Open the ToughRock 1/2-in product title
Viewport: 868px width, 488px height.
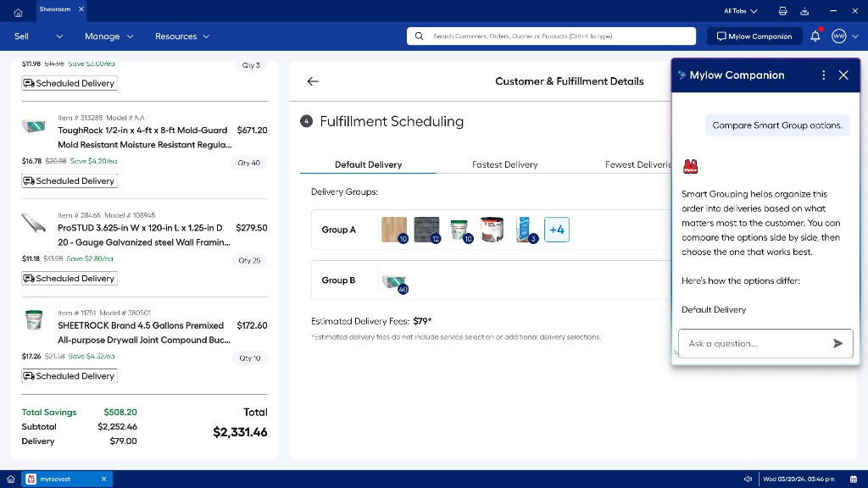(x=144, y=137)
